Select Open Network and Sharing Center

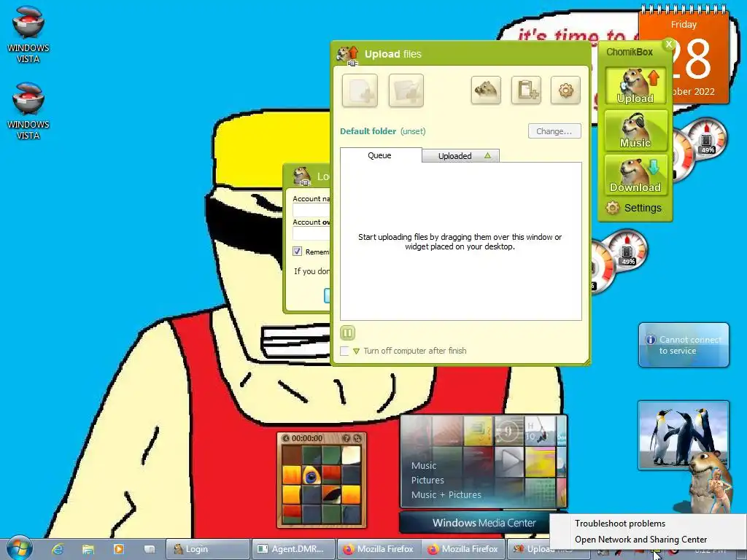[x=640, y=540]
